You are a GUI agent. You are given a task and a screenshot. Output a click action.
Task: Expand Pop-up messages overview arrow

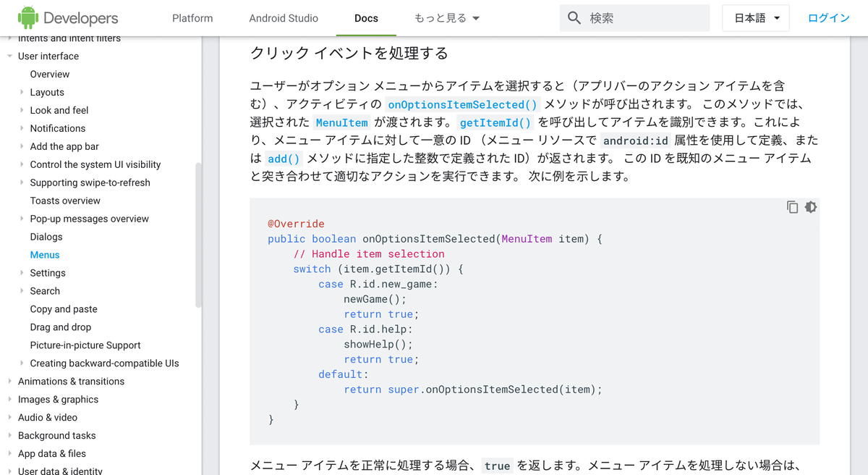coord(22,219)
